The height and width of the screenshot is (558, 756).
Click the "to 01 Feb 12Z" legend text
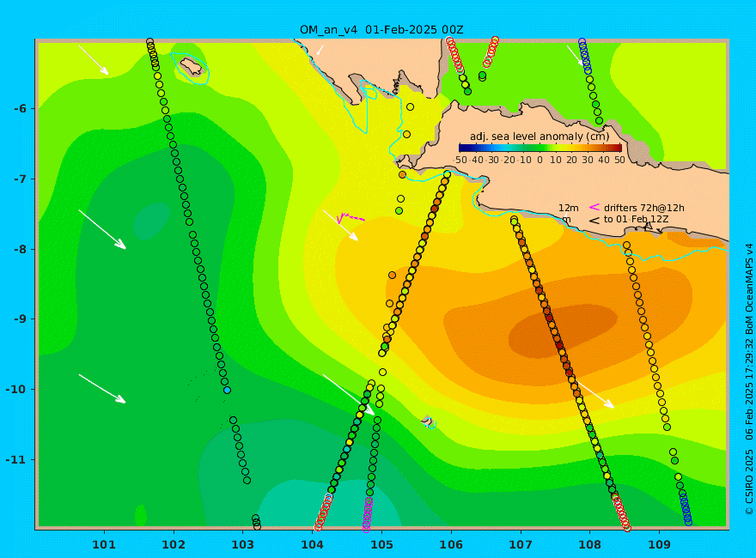click(637, 219)
